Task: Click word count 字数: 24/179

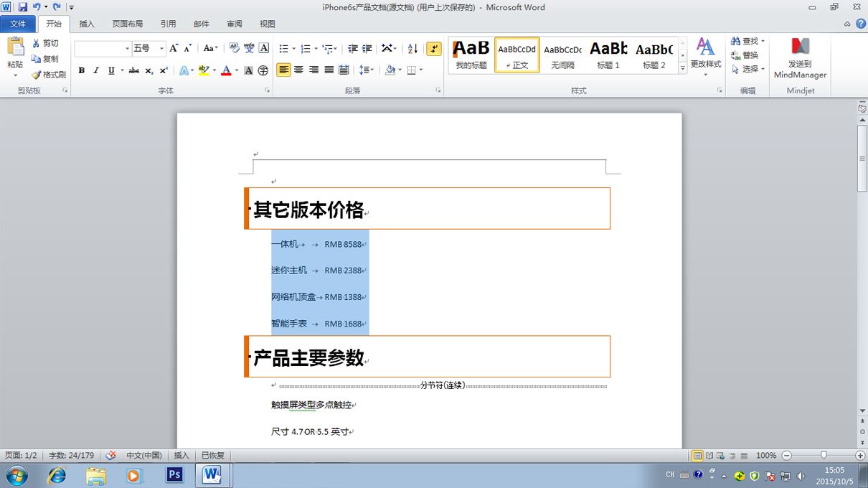Action: point(71,456)
